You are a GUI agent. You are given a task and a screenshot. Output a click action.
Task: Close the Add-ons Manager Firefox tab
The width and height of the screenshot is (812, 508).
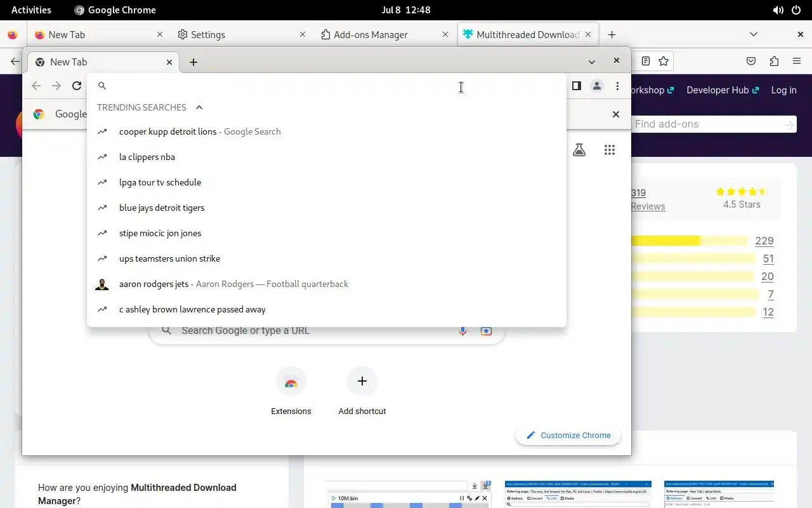tap(445, 34)
